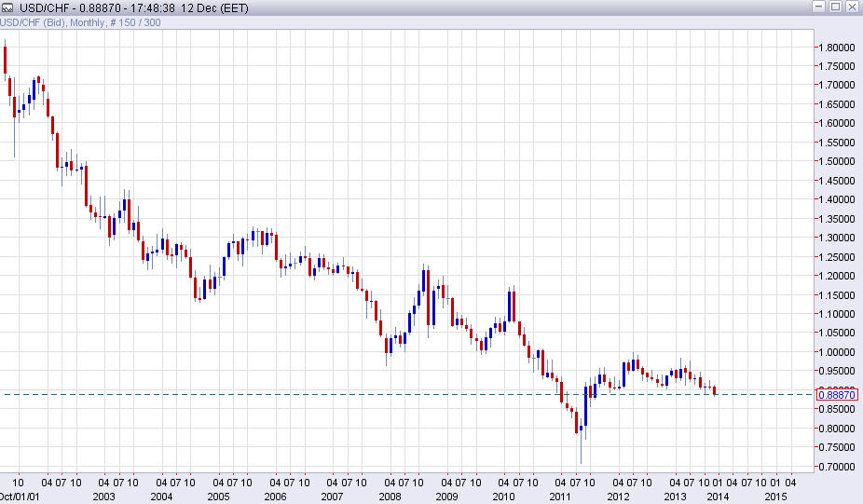863x504 pixels.
Task: Close the USD/CHF chart window
Action: pyautogui.click(x=852, y=7)
